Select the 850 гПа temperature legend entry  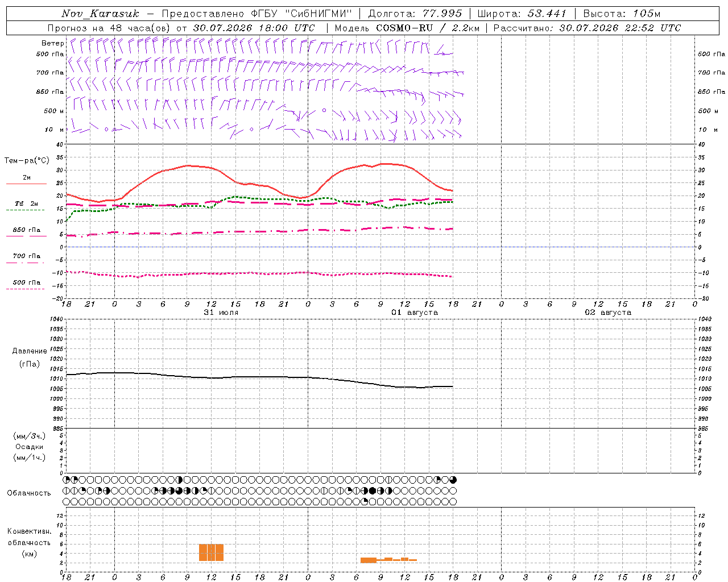(x=26, y=232)
